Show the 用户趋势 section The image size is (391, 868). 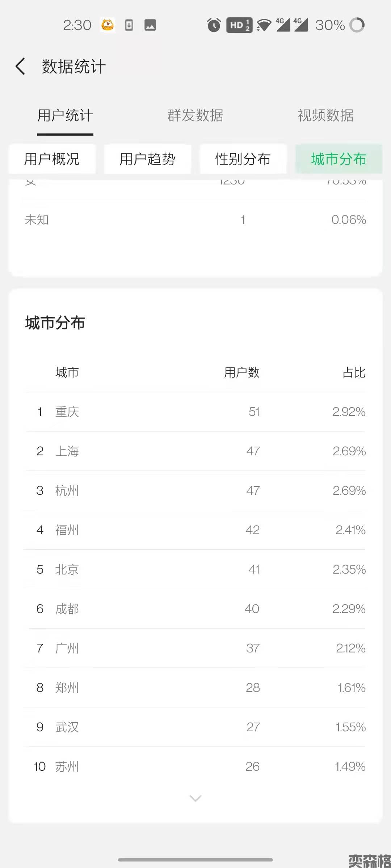click(x=148, y=159)
